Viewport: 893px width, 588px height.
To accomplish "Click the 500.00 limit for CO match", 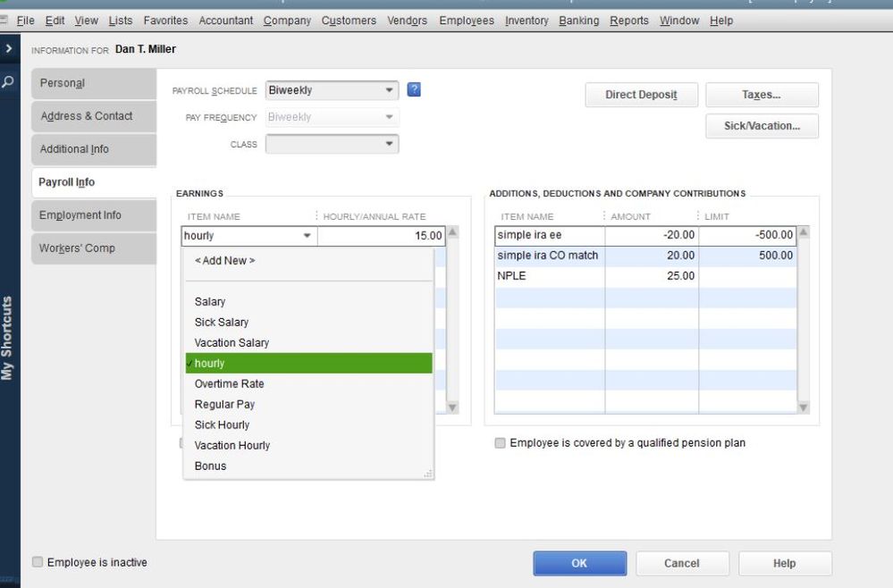I will point(747,256).
